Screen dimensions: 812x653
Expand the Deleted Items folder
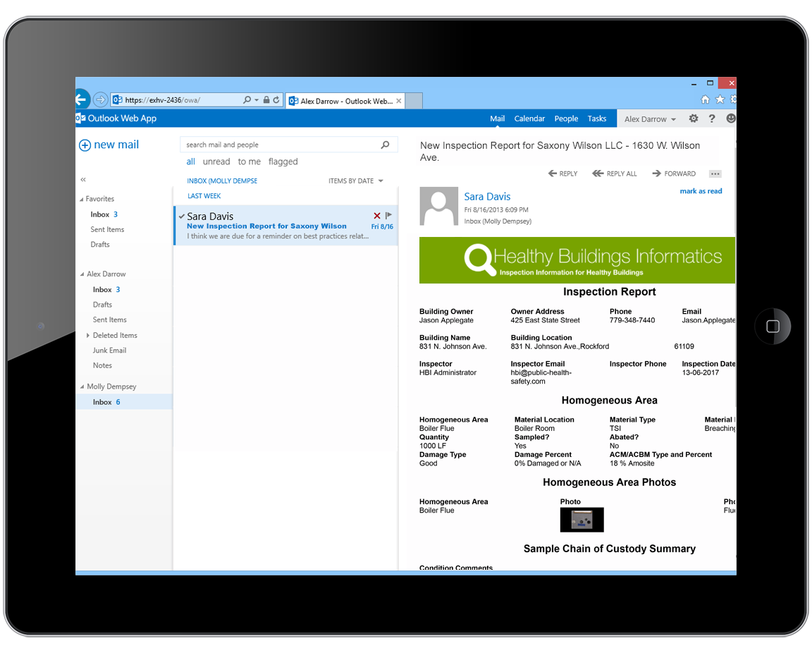click(88, 335)
